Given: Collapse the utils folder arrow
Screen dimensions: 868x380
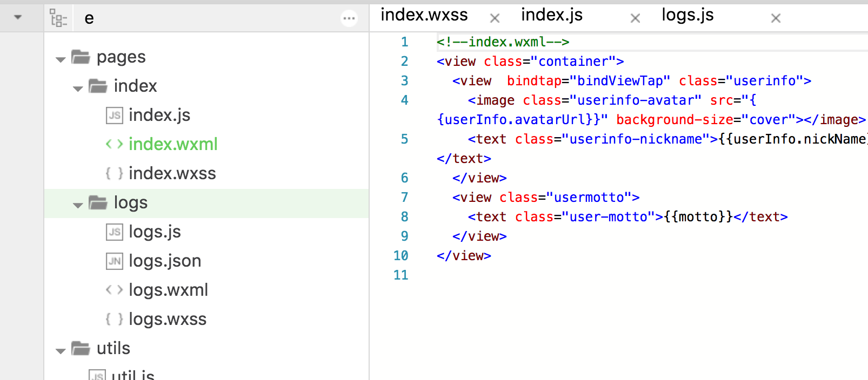Looking at the screenshot, I should [61, 350].
